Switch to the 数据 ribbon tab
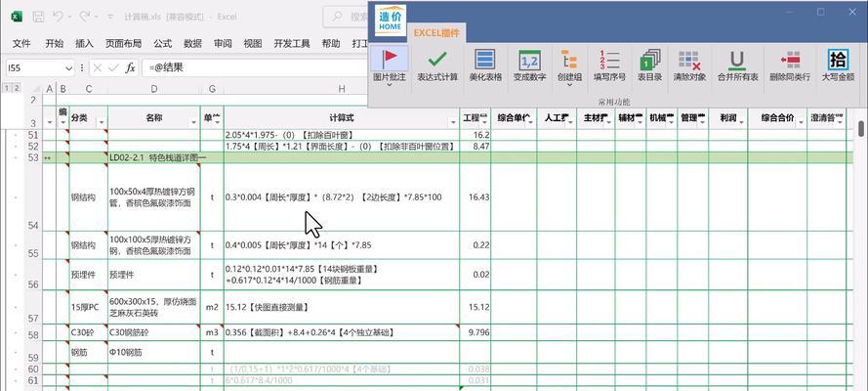868x391 pixels. click(x=192, y=43)
